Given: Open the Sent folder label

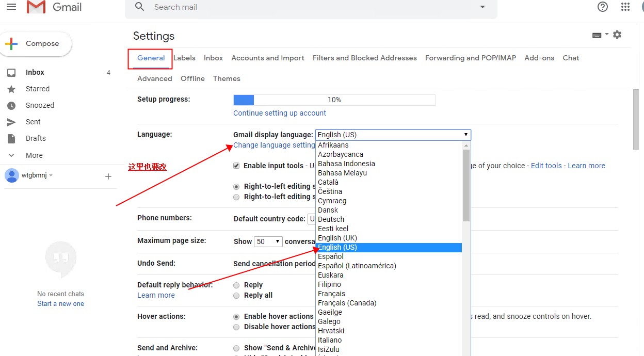Looking at the screenshot, I should point(33,122).
